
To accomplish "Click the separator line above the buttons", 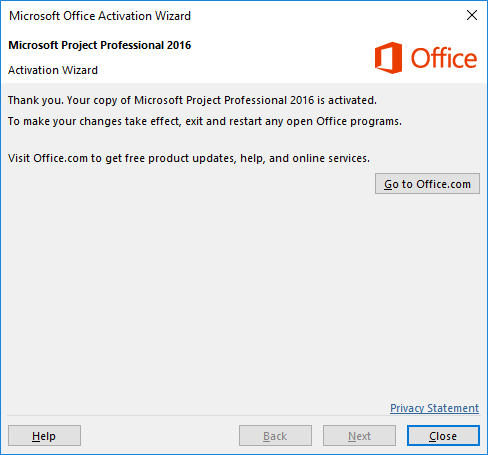I will (x=243, y=416).
